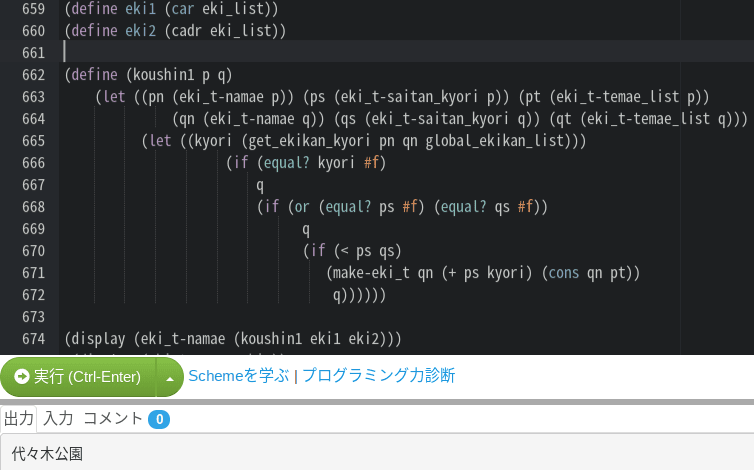Click the 'or' keyword on line 668
754x470 pixels.
(302, 207)
